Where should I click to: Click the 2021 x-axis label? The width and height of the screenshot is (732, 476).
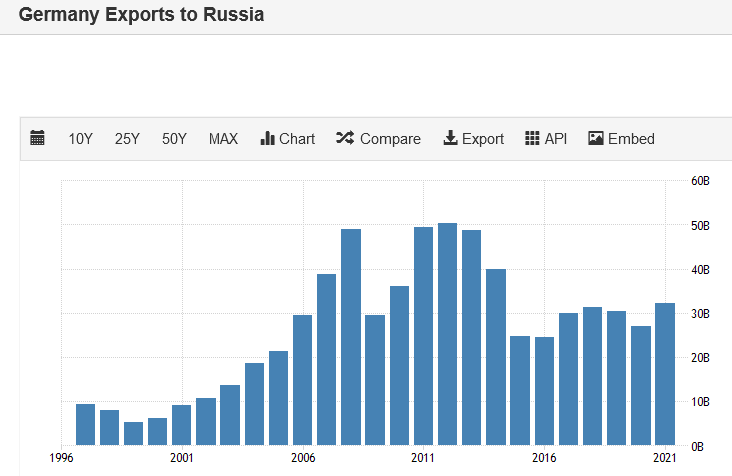[x=665, y=457]
